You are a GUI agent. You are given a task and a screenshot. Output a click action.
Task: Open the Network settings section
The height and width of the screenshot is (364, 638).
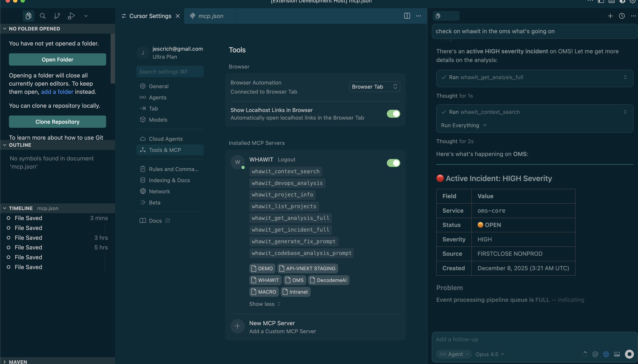point(159,191)
